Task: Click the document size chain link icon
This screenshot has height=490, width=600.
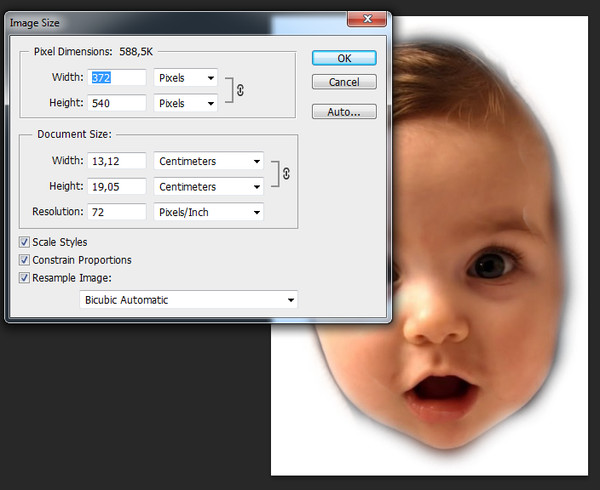Action: pos(286,174)
